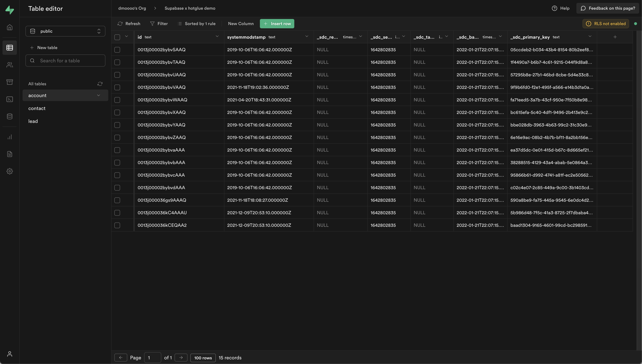Click the plus icon to add a column

coord(615,37)
